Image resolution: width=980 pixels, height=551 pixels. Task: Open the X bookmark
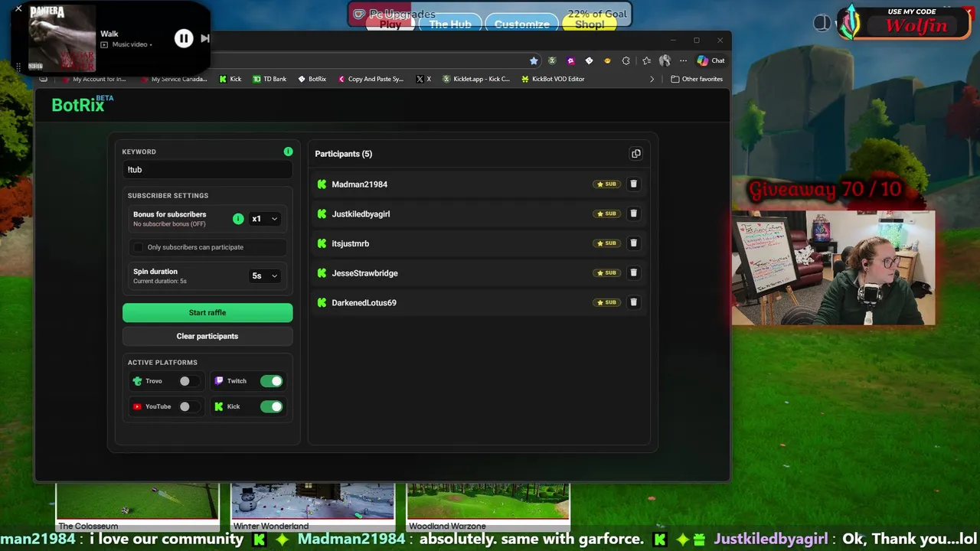(x=423, y=79)
